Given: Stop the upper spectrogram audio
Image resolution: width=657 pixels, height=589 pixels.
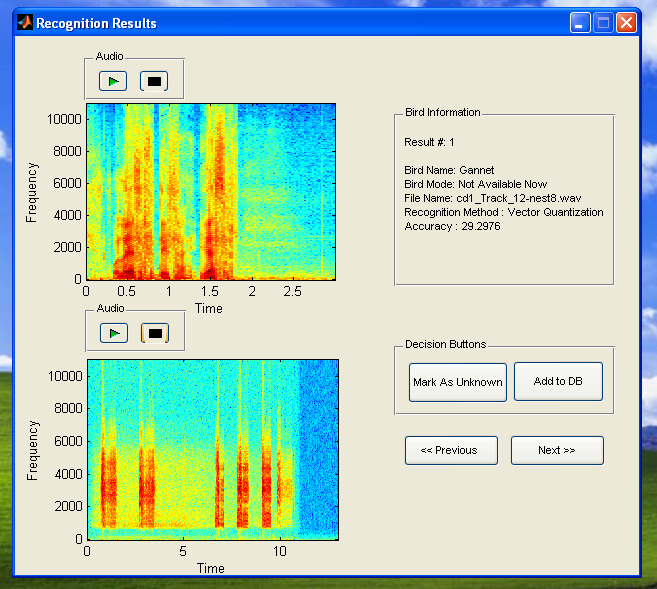Looking at the screenshot, I should pyautogui.click(x=154, y=80).
